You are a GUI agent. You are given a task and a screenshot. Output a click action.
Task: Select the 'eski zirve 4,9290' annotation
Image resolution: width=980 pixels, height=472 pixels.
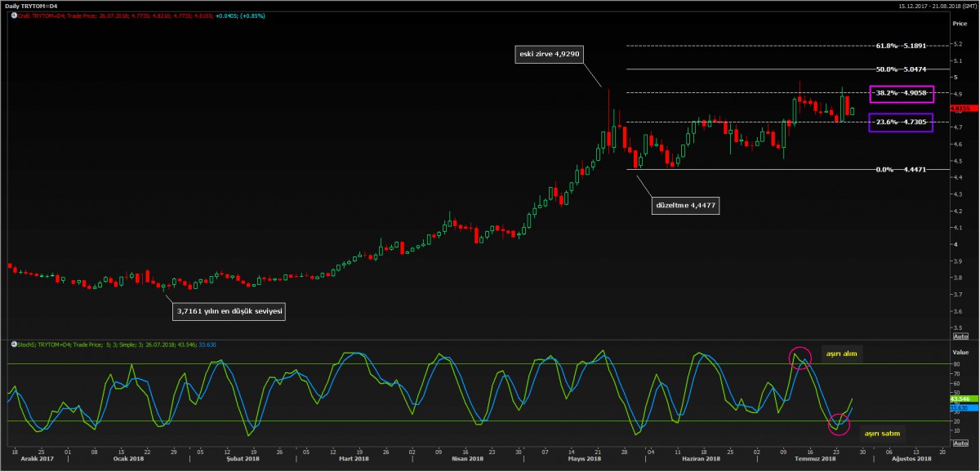click(x=550, y=55)
